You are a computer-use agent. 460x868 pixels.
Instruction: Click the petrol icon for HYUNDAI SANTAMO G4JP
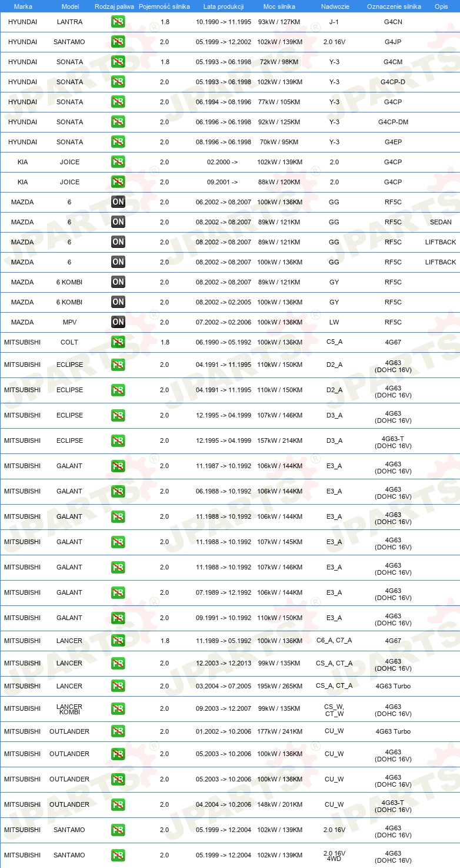coord(118,42)
